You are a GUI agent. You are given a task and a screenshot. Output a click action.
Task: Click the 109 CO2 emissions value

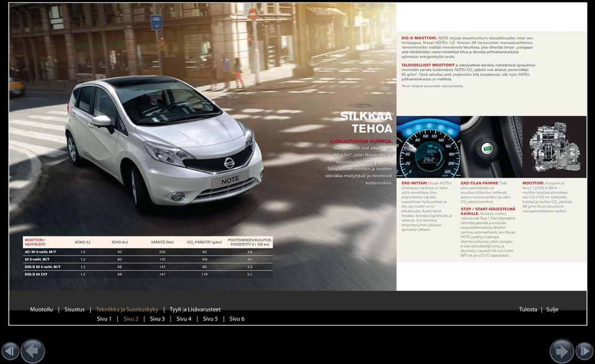205,259
